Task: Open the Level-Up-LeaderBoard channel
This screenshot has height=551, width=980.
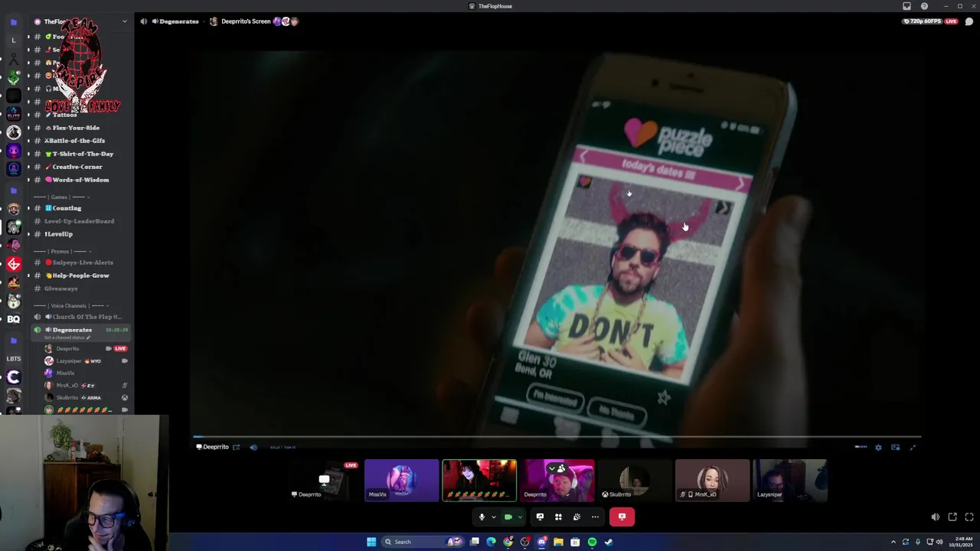Action: 79,221
